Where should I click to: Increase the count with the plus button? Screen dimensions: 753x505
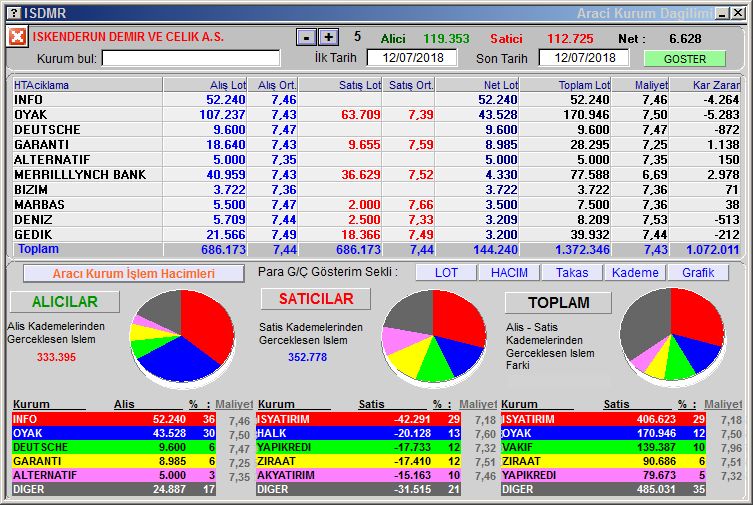328,37
